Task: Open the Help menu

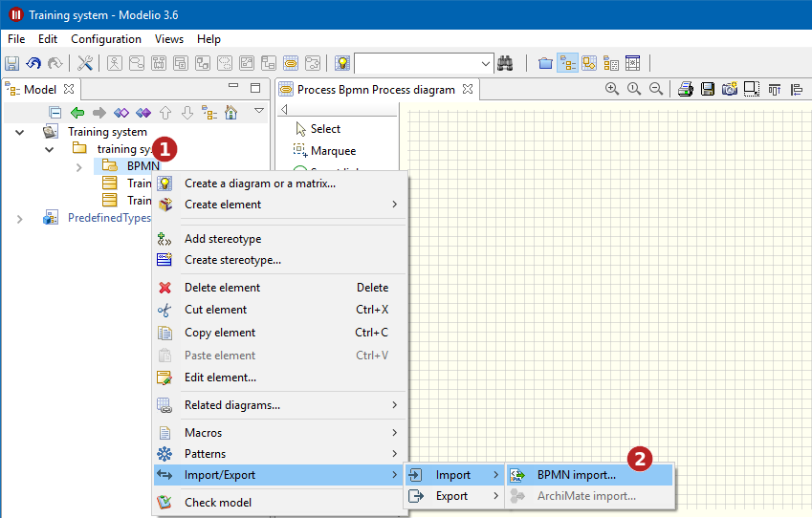Action: [x=208, y=39]
